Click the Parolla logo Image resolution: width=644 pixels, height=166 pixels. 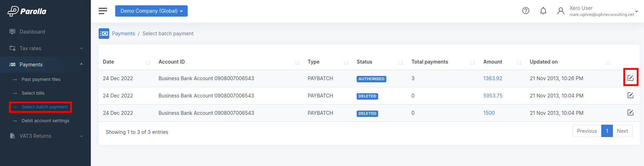[x=27, y=11]
